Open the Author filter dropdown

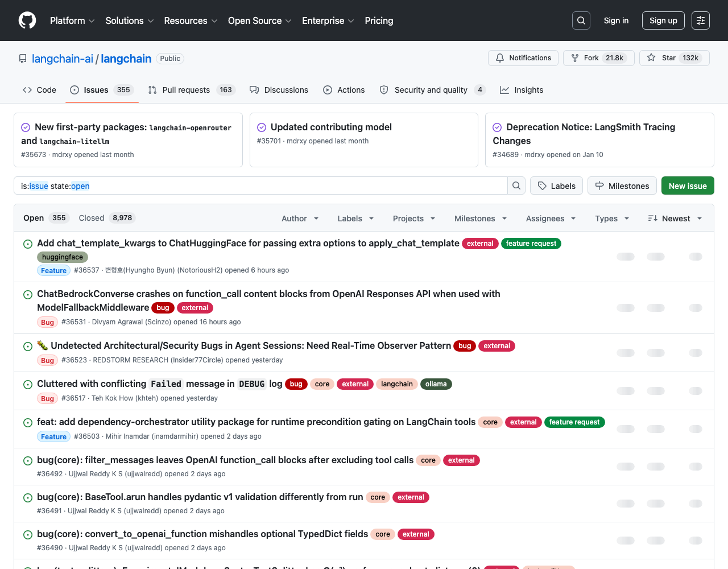click(x=300, y=218)
